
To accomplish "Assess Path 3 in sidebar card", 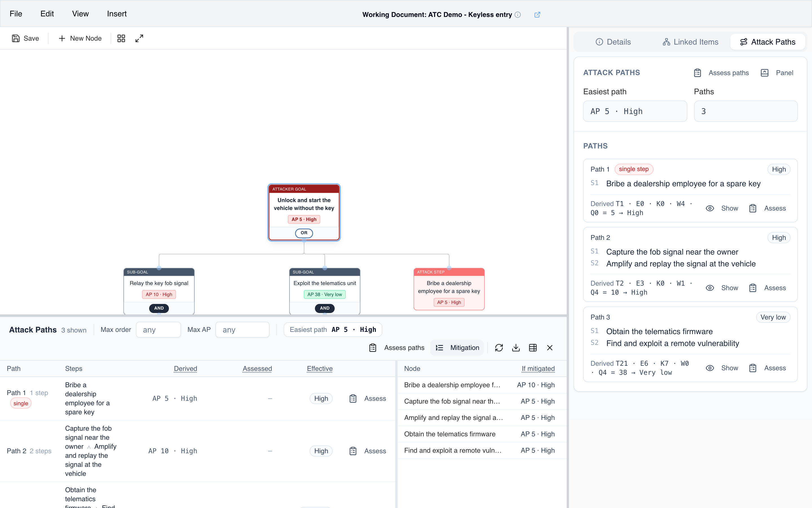I will click(767, 368).
